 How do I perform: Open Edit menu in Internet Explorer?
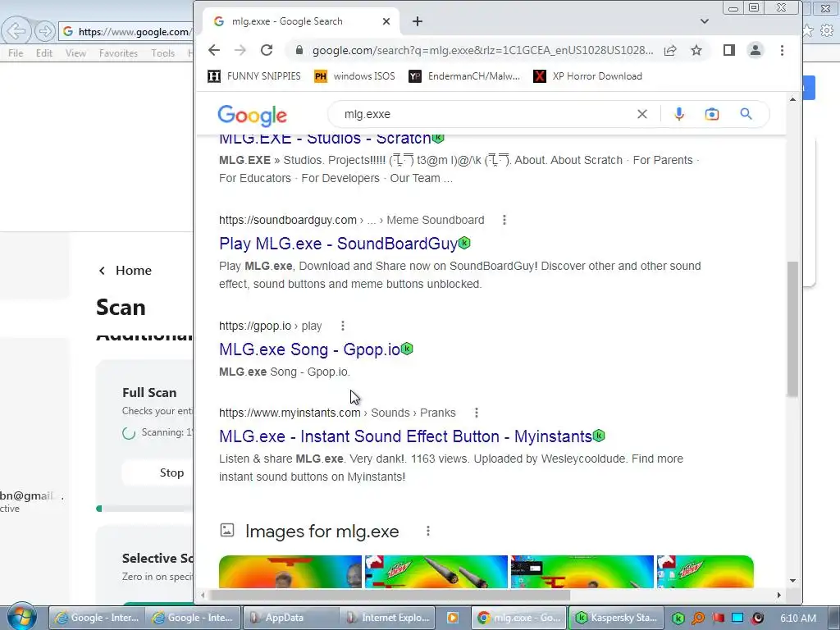[44, 53]
